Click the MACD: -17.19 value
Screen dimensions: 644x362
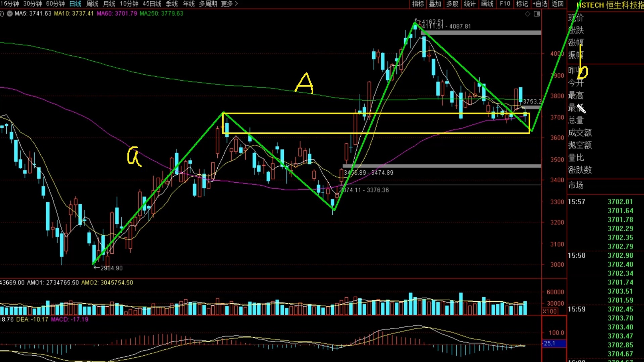[x=69, y=319]
